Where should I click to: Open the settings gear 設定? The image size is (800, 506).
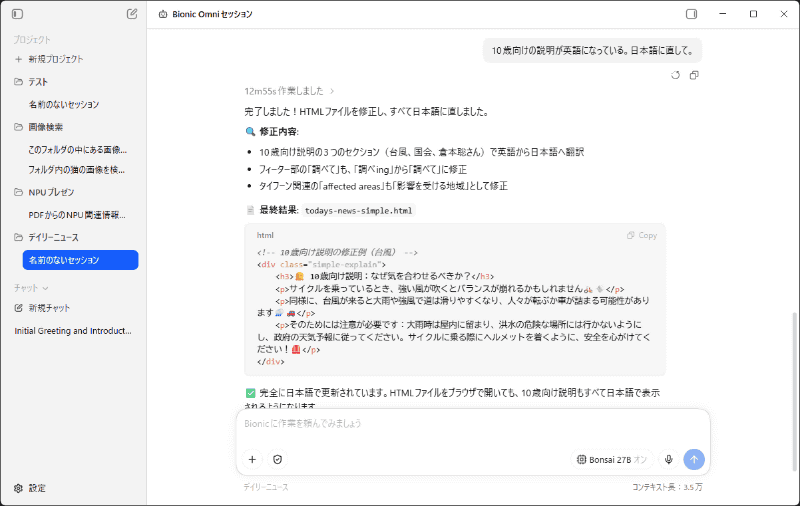(30, 488)
